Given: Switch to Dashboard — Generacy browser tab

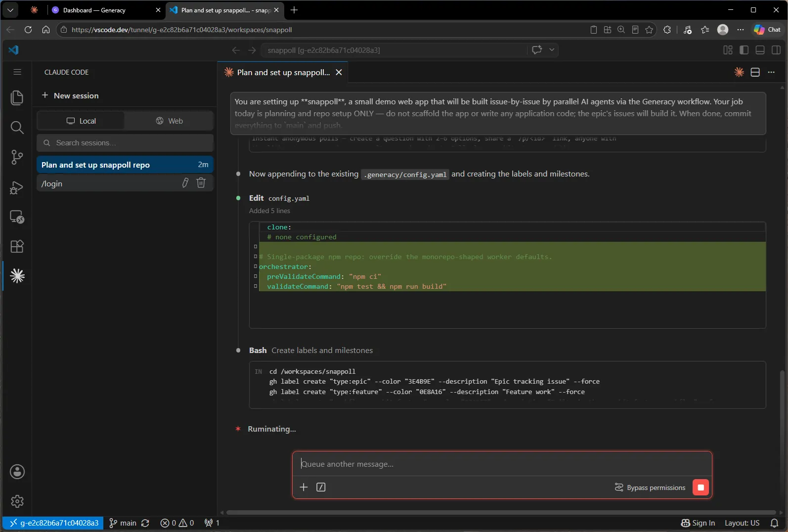Looking at the screenshot, I should pyautogui.click(x=106, y=10).
